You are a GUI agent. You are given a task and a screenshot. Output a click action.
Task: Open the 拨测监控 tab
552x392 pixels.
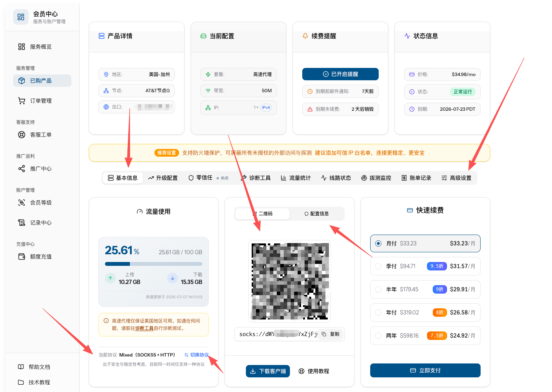(376, 178)
